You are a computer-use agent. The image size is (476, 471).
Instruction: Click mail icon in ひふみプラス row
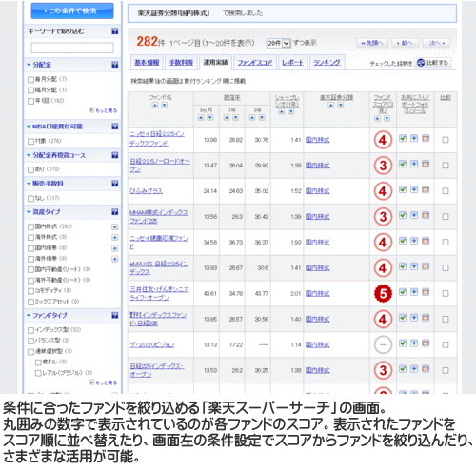click(426, 189)
